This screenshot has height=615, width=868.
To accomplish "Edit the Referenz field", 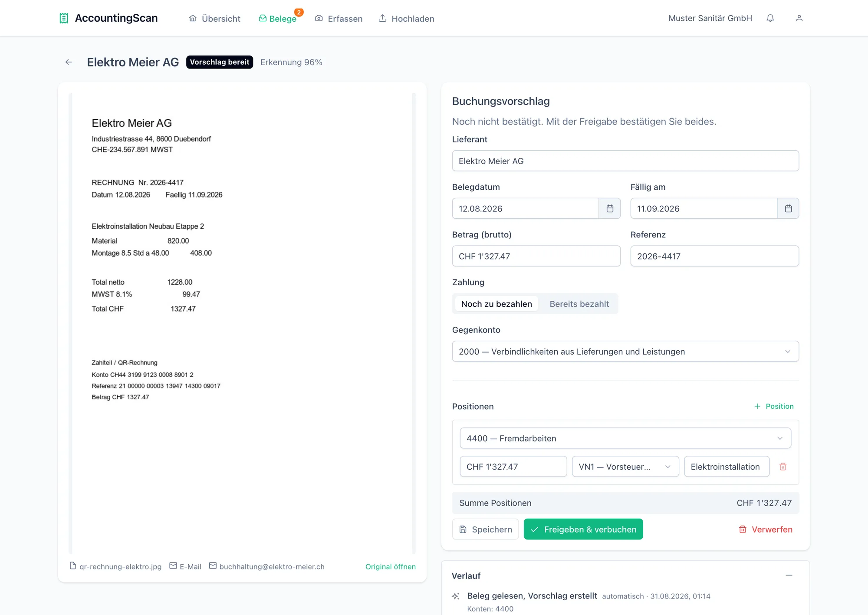I will (715, 256).
